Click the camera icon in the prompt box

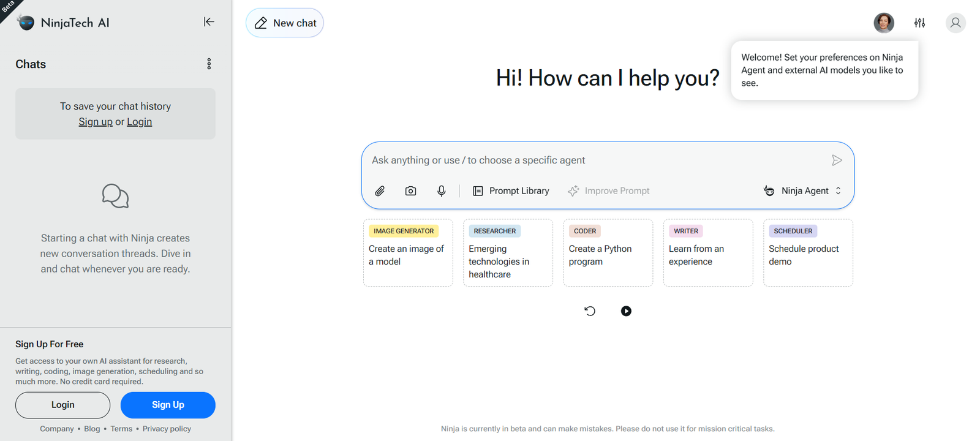(x=410, y=191)
